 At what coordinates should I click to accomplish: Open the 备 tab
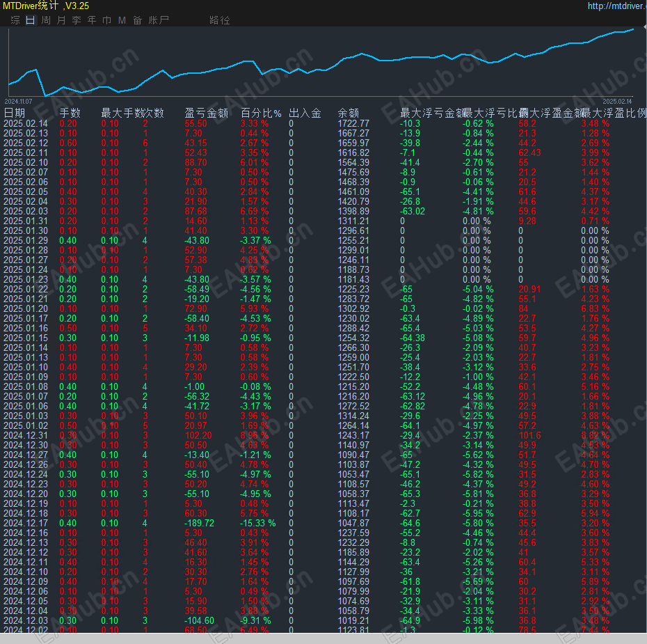(x=137, y=20)
